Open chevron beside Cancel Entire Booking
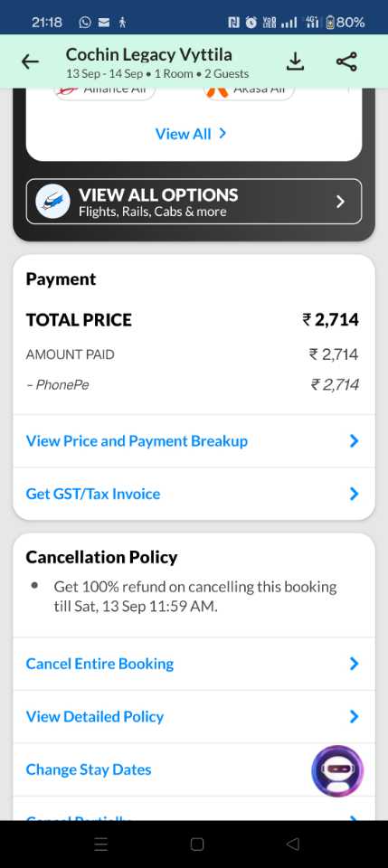The image size is (388, 868). tap(355, 664)
